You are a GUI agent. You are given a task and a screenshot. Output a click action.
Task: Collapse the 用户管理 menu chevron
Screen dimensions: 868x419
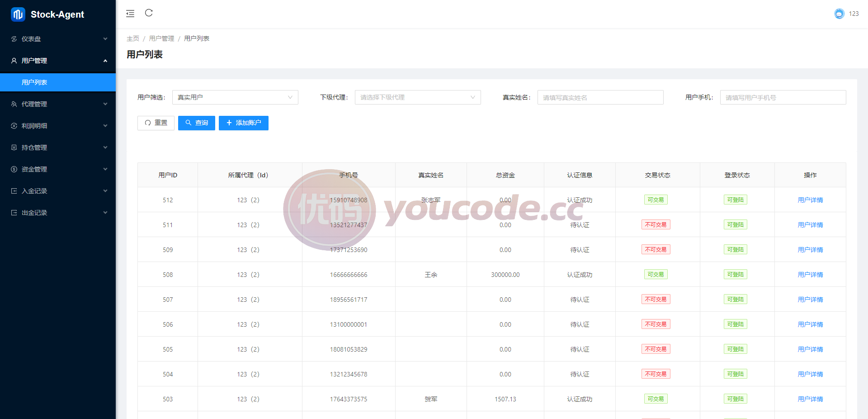point(105,61)
